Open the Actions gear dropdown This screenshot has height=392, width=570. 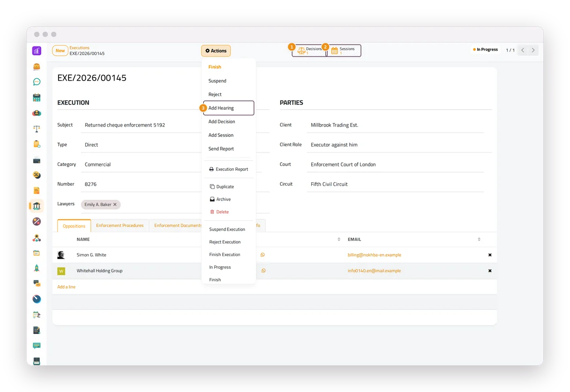click(x=216, y=51)
